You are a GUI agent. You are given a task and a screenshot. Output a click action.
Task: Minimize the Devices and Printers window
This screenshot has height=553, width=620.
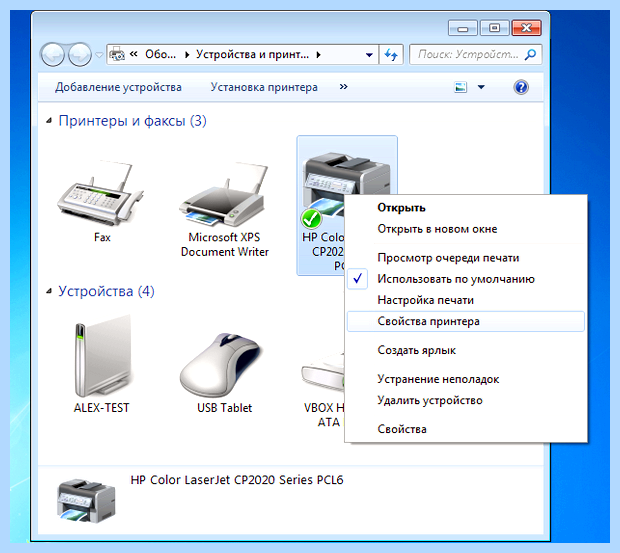click(463, 28)
